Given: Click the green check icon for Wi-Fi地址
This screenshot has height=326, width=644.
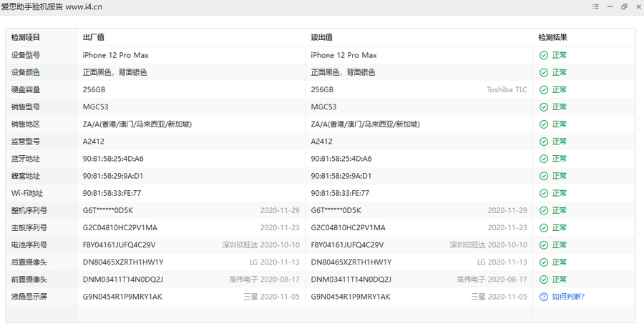Looking at the screenshot, I should click(544, 193).
